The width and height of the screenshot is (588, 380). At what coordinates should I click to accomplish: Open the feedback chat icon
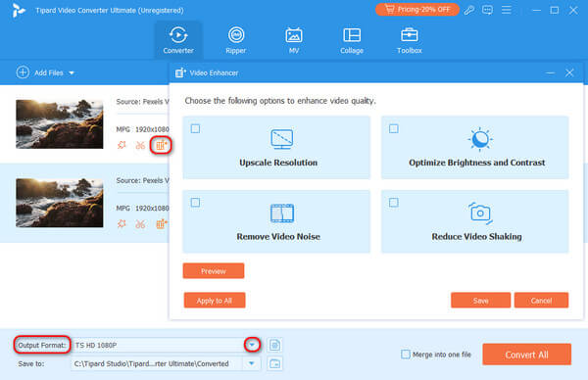(487, 10)
